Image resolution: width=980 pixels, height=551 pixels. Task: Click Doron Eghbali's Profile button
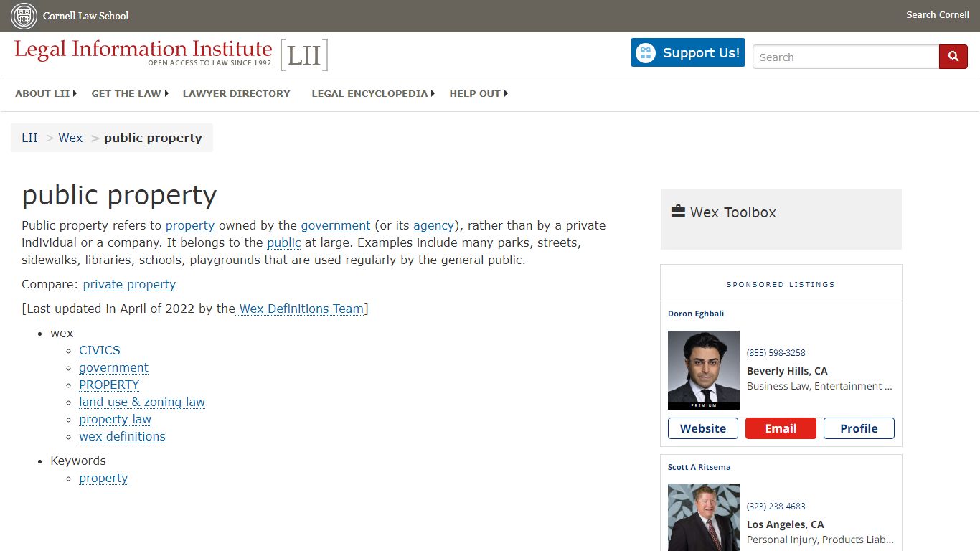point(859,428)
